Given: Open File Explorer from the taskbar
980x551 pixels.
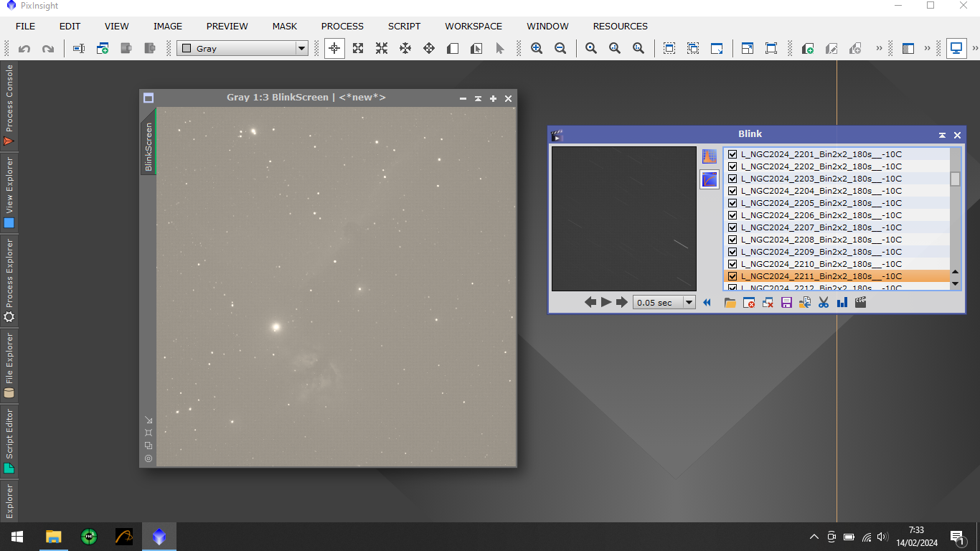Looking at the screenshot, I should [x=54, y=537].
